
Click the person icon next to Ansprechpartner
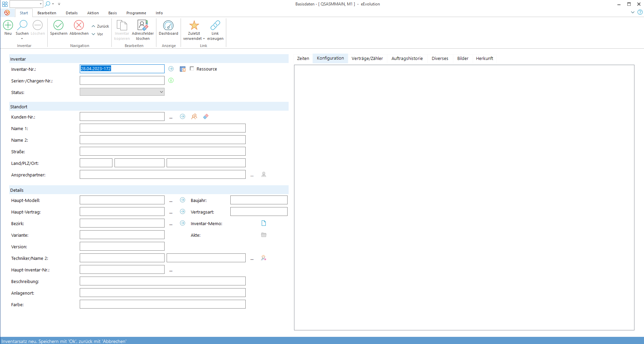264,174
